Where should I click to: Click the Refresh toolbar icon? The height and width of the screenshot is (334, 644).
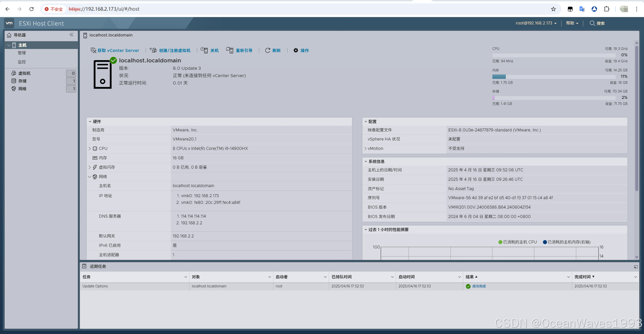pos(268,50)
